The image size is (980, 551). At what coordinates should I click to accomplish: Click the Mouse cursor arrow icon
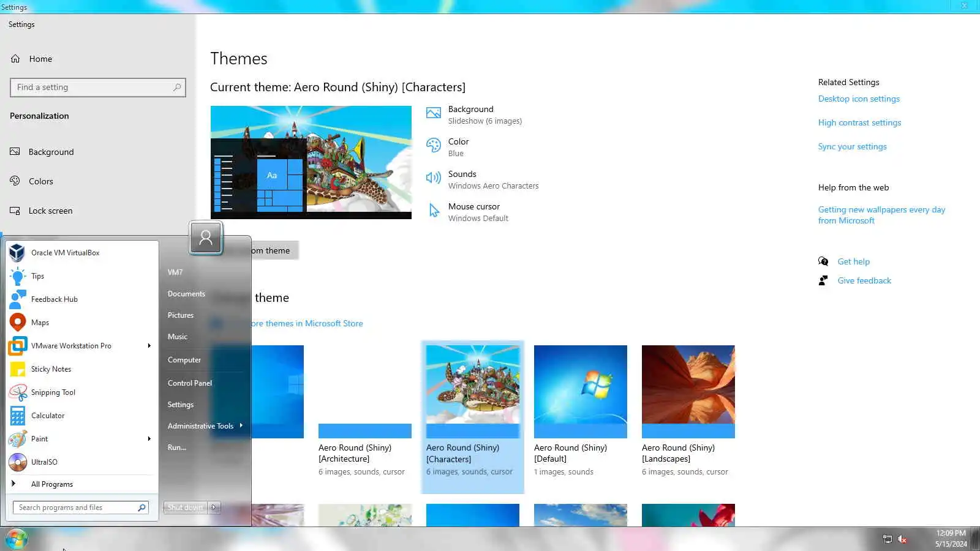click(x=434, y=211)
